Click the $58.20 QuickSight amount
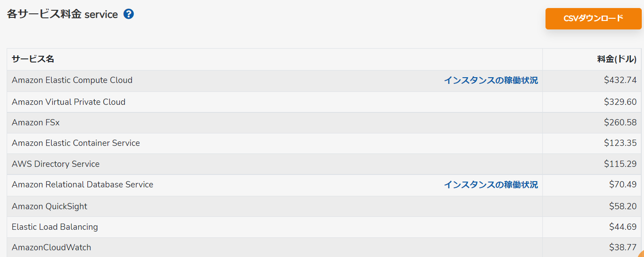644x257 pixels. point(623,206)
